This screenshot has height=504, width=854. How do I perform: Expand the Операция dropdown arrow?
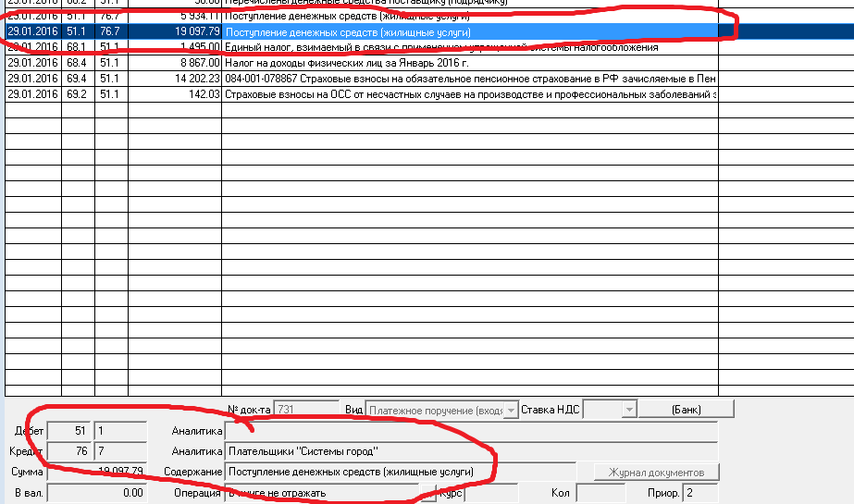coord(428,493)
